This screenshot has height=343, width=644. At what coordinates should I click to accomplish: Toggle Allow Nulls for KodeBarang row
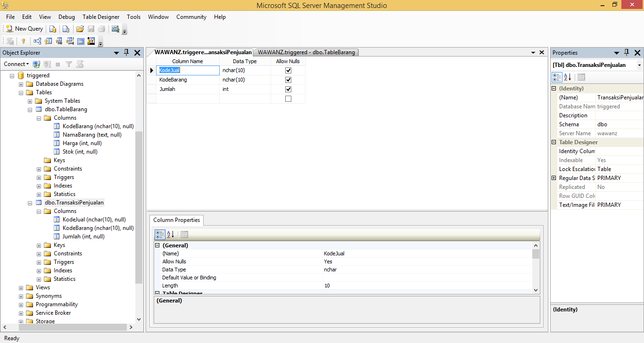pos(288,80)
